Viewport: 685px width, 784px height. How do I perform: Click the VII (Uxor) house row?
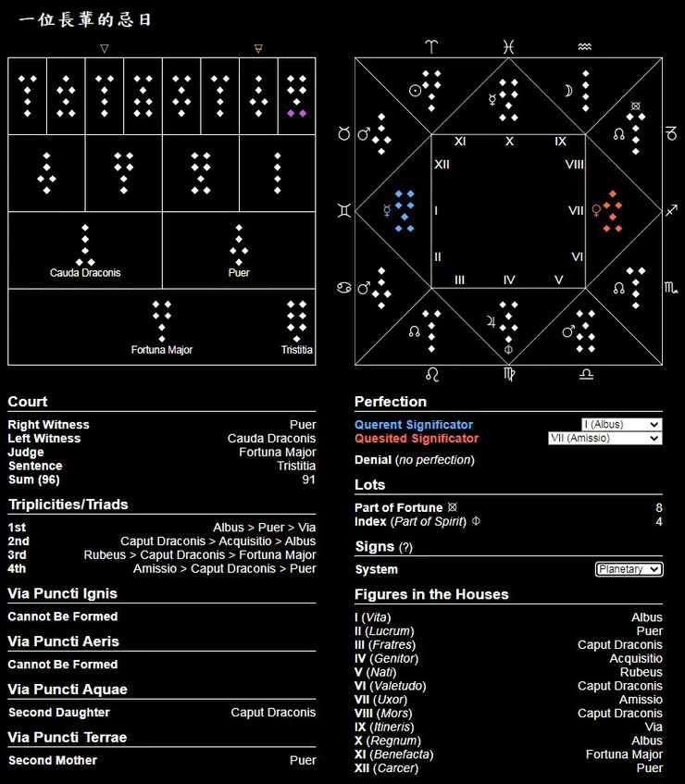(x=508, y=700)
